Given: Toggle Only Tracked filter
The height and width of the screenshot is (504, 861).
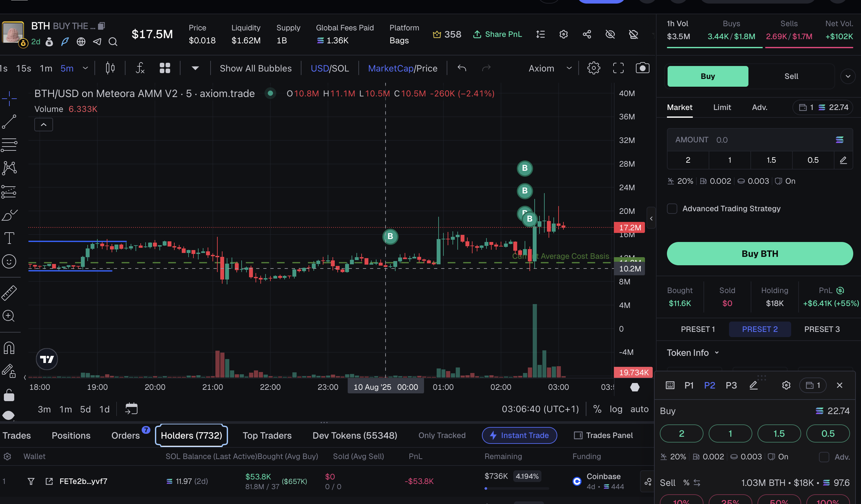Looking at the screenshot, I should pos(442,436).
